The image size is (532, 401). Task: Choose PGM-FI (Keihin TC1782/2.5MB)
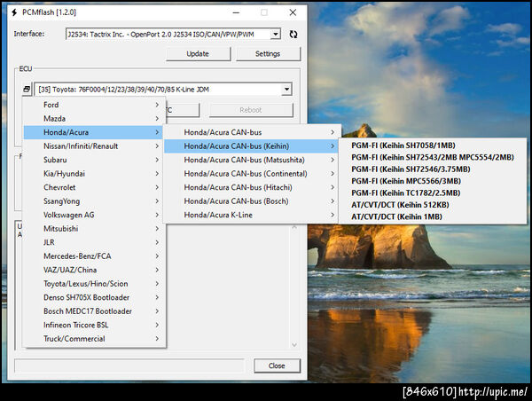coord(433,193)
